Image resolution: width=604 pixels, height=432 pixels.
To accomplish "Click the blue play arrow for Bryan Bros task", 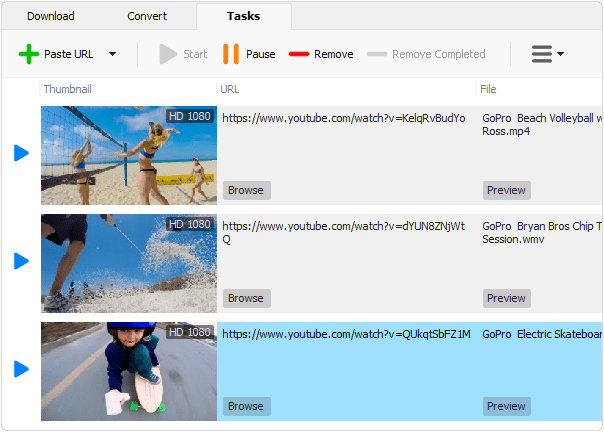I will [x=21, y=261].
